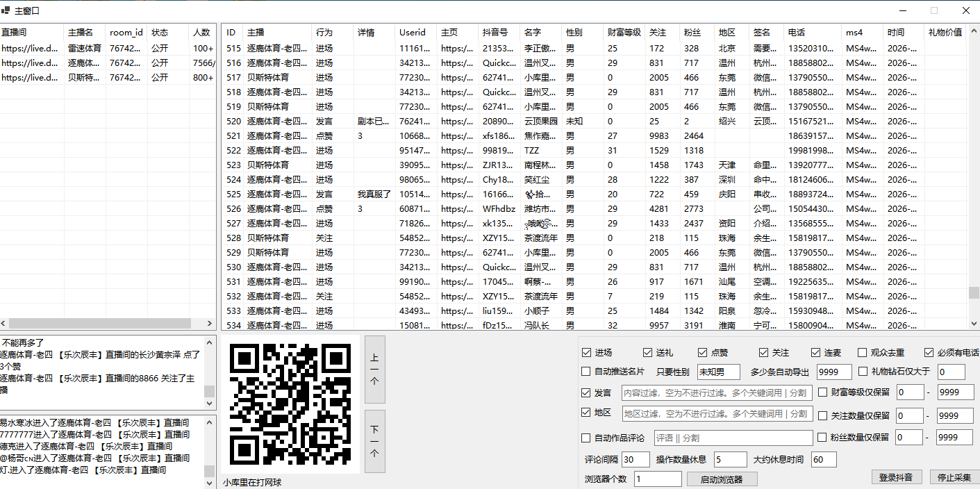
Task: Click log line 德克进入了逐鹿体育-老四
Action: [x=85, y=446]
